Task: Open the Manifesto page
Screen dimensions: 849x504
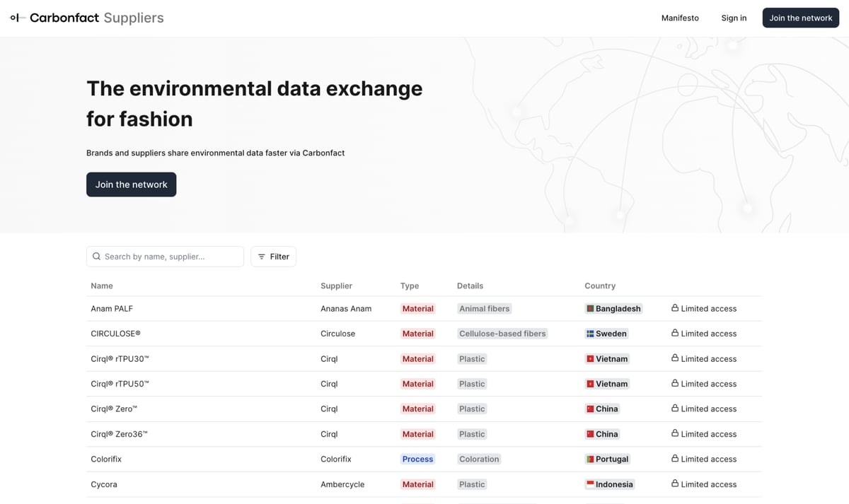Action: (680, 18)
